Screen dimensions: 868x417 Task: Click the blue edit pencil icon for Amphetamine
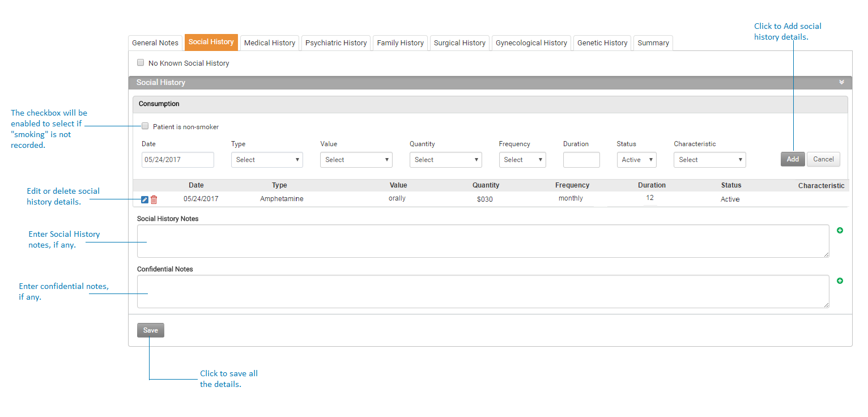144,199
